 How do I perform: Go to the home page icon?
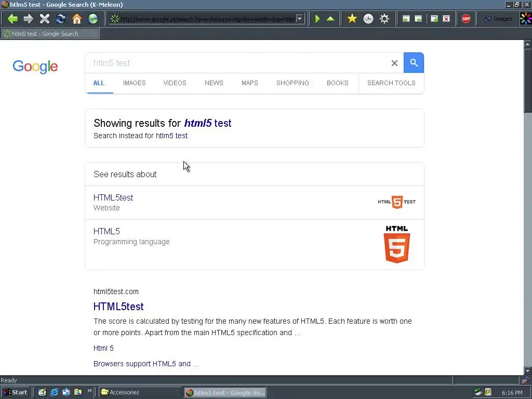[77, 19]
